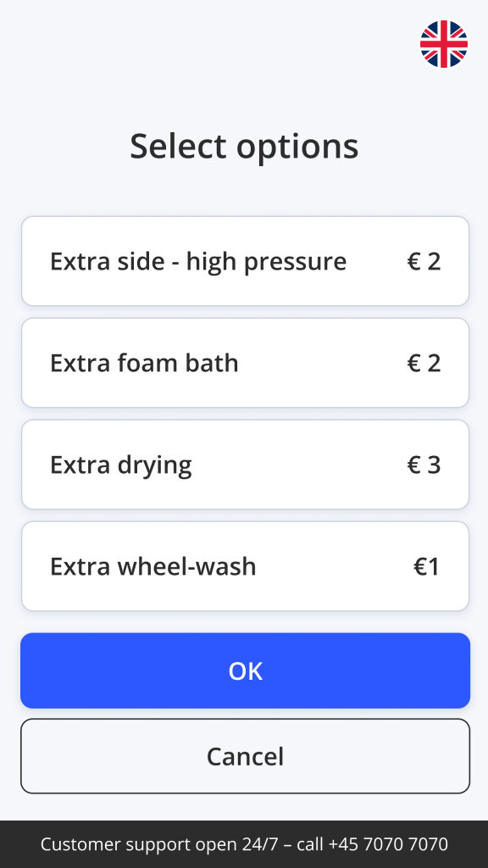This screenshot has width=488, height=868.
Task: Click the 'Extra foam bath' label text
Action: click(144, 363)
